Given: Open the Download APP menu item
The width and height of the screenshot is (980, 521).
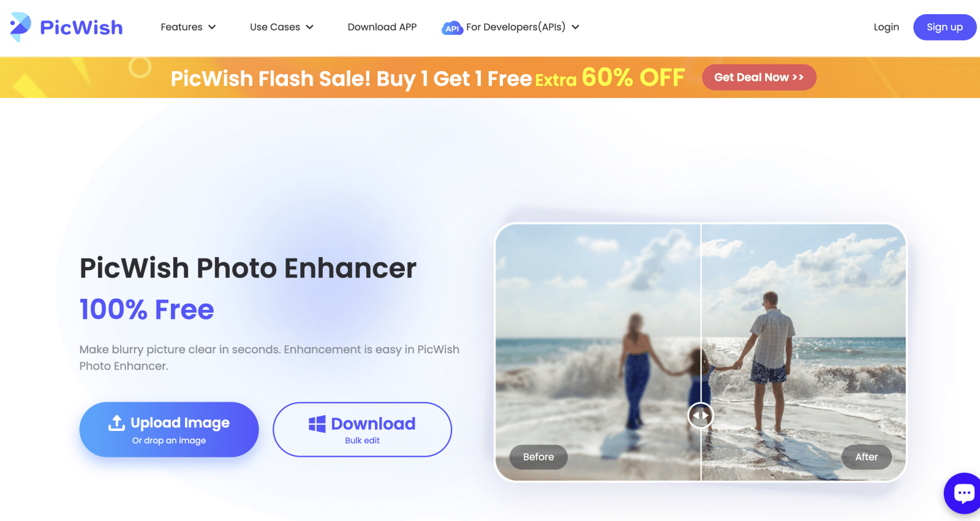Looking at the screenshot, I should (382, 27).
